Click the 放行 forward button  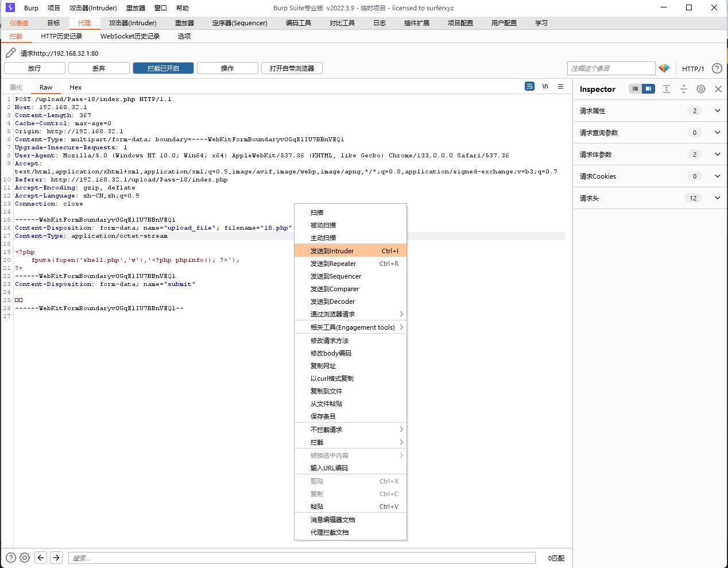pos(34,68)
